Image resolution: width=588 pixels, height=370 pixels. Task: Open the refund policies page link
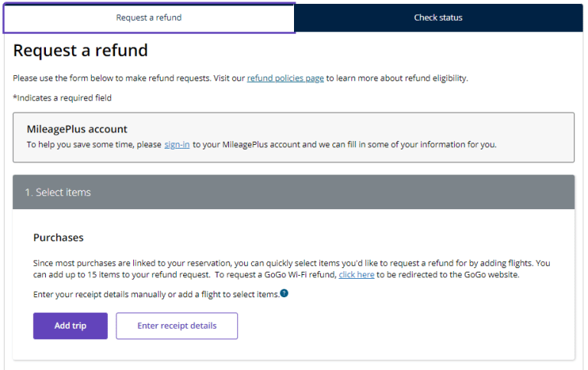coord(286,78)
